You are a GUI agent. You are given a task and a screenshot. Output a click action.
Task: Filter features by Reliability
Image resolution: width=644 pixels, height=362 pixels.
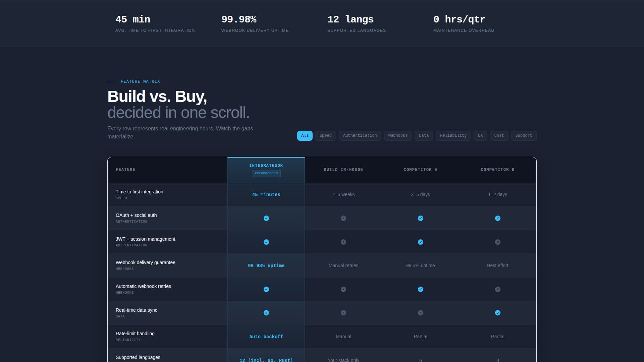point(453,135)
